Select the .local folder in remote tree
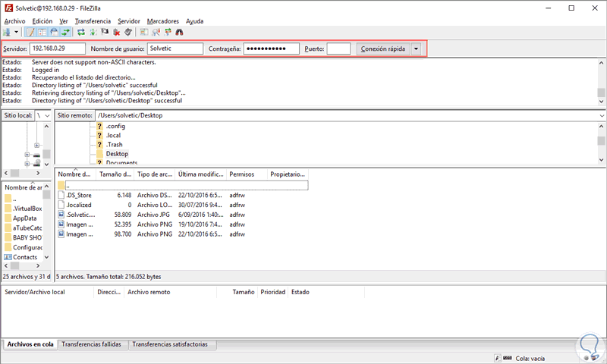Viewport: 607px width, 364px height. pos(113,136)
